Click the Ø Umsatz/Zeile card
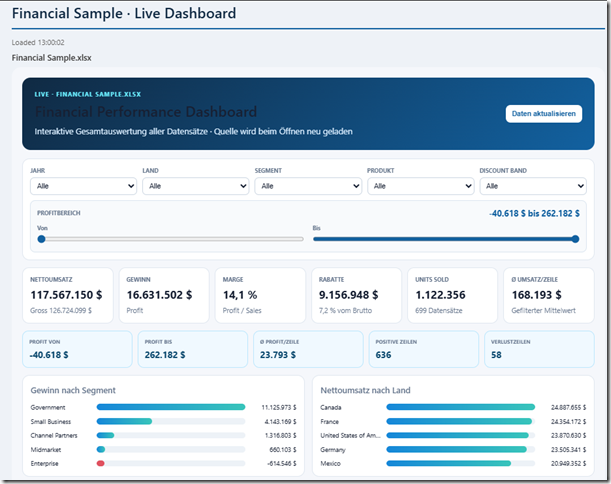Screen dimensions: 611x484 [x=549, y=295]
